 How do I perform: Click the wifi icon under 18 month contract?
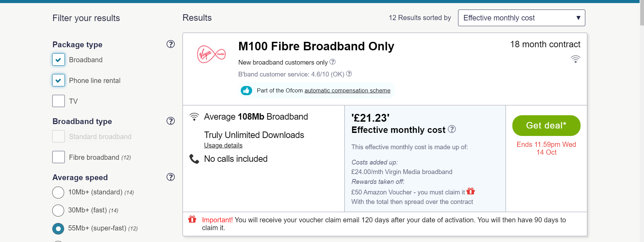[575, 59]
